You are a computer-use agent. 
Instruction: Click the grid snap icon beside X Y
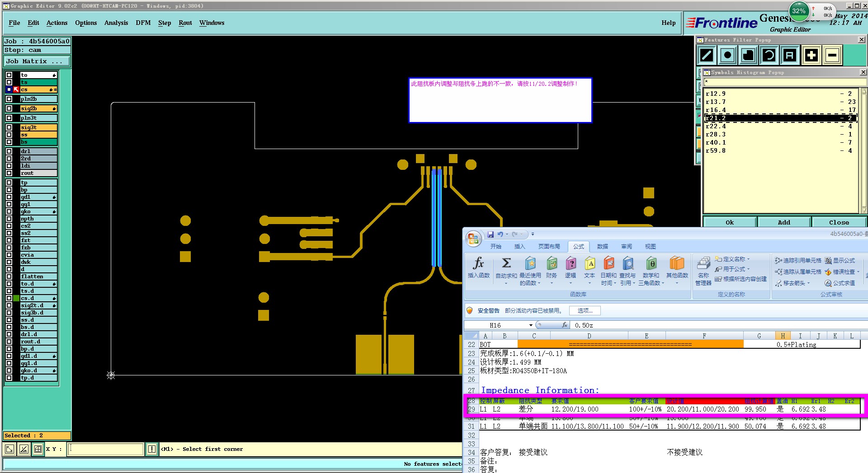[x=38, y=449]
